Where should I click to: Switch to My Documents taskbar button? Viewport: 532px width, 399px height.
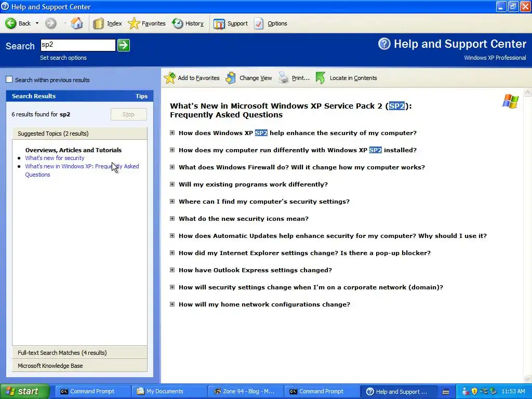168,391
